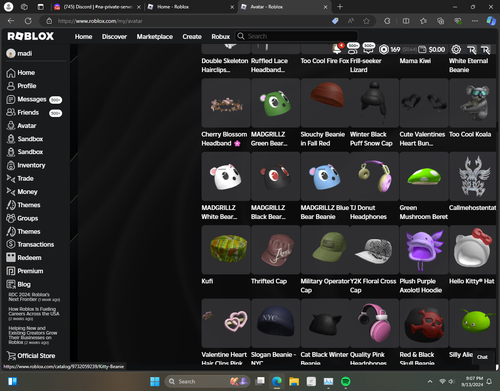
Task: Switch to the Home - Roblox tab
Action: click(x=190, y=7)
